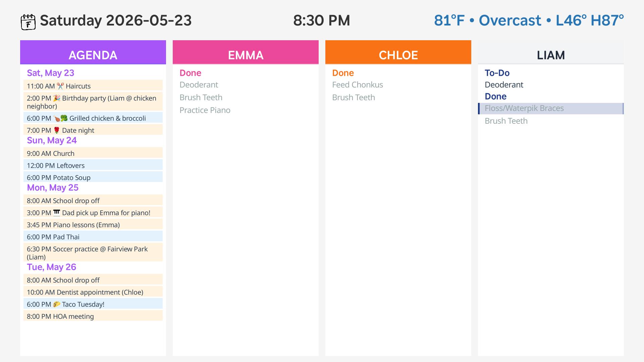Viewport: 644px width, 362px height.
Task: Collapse Emma's Done section heading
Action: (191, 73)
